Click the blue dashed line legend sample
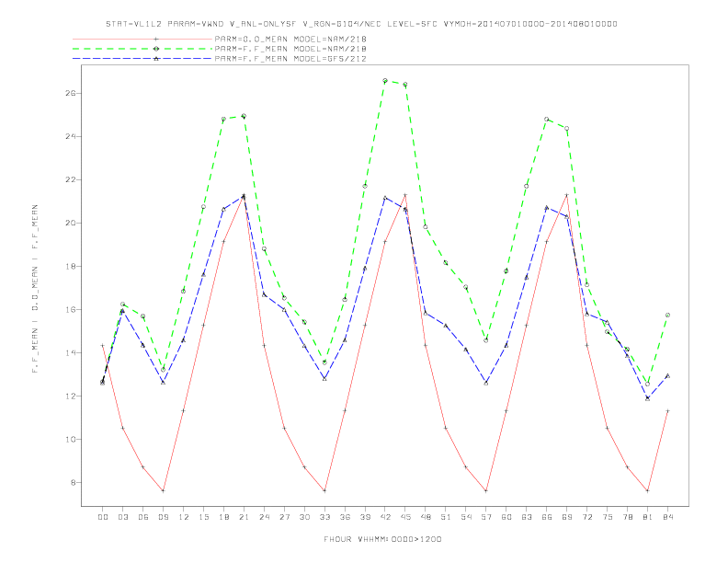The width and height of the screenshot is (728, 563). pyautogui.click(x=142, y=59)
